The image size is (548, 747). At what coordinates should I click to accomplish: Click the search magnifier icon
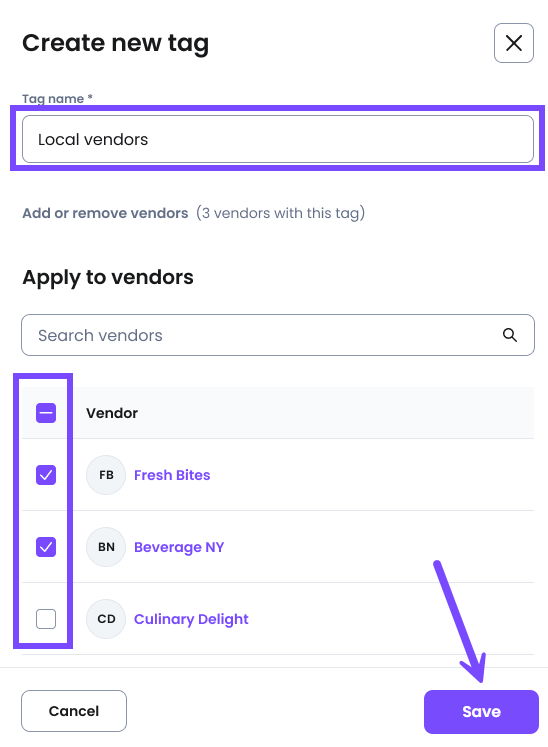[x=509, y=335]
